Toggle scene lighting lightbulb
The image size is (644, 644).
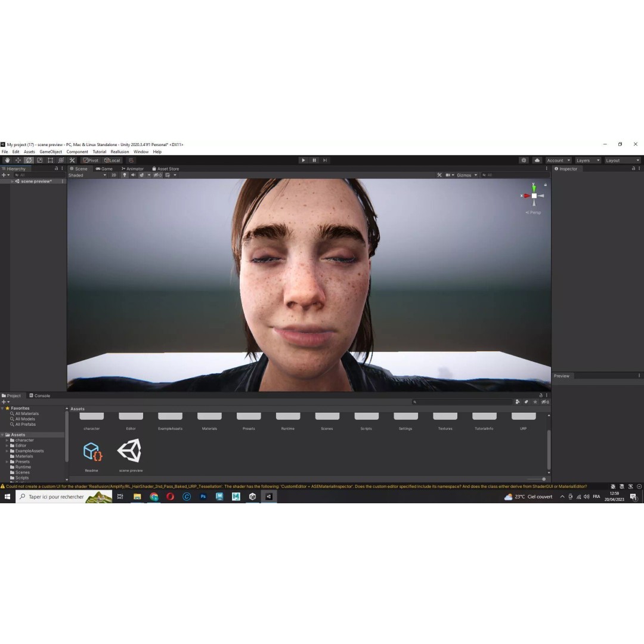click(x=125, y=175)
